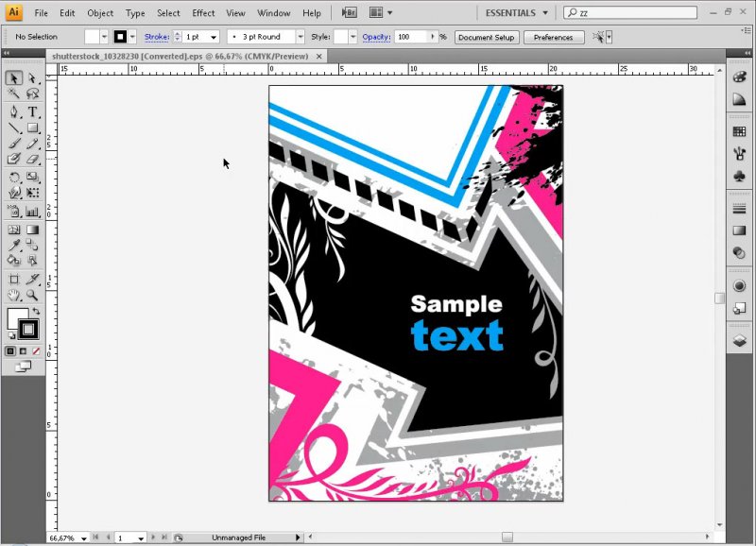The height and width of the screenshot is (546, 756).
Task: Click the Document Setup button
Action: (487, 37)
